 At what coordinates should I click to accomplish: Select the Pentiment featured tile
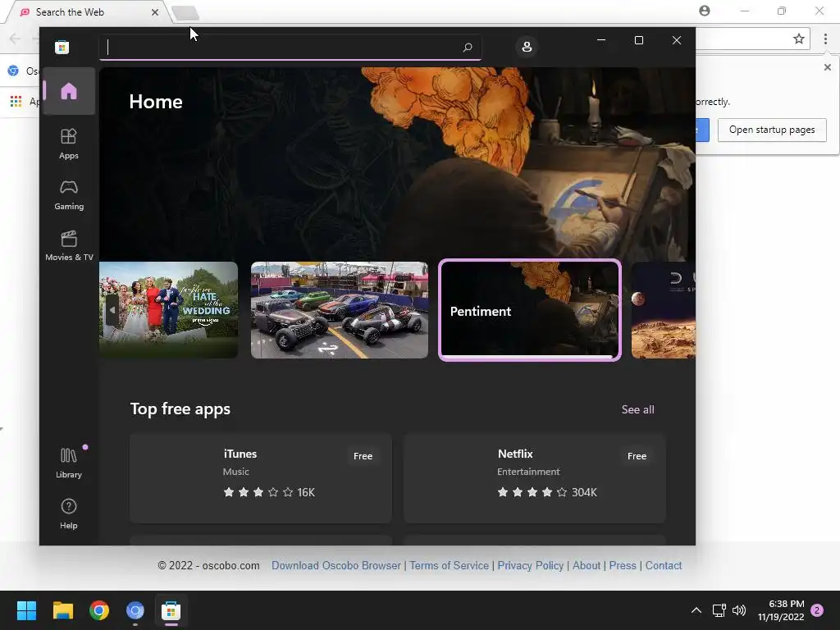(x=529, y=310)
